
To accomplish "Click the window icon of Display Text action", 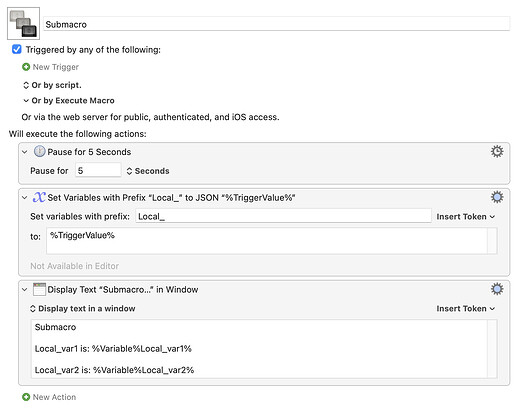I will pos(39,289).
